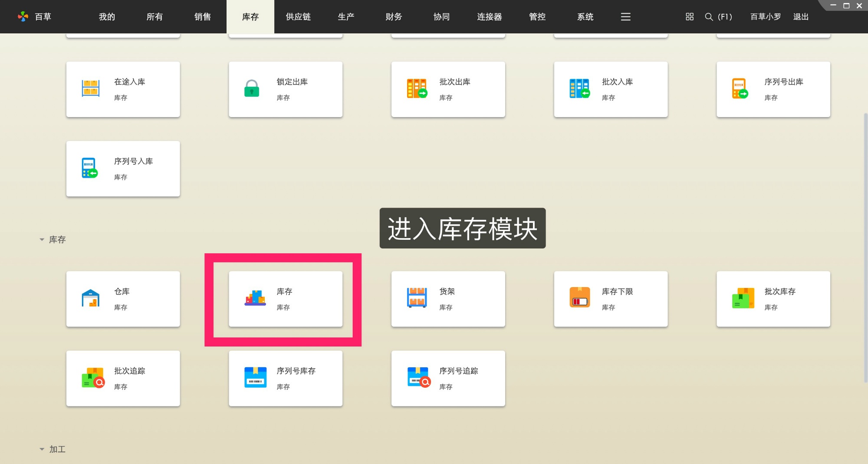点击右上角的九宫格图标
Image resolution: width=868 pixels, height=464 pixels.
[x=689, y=16]
